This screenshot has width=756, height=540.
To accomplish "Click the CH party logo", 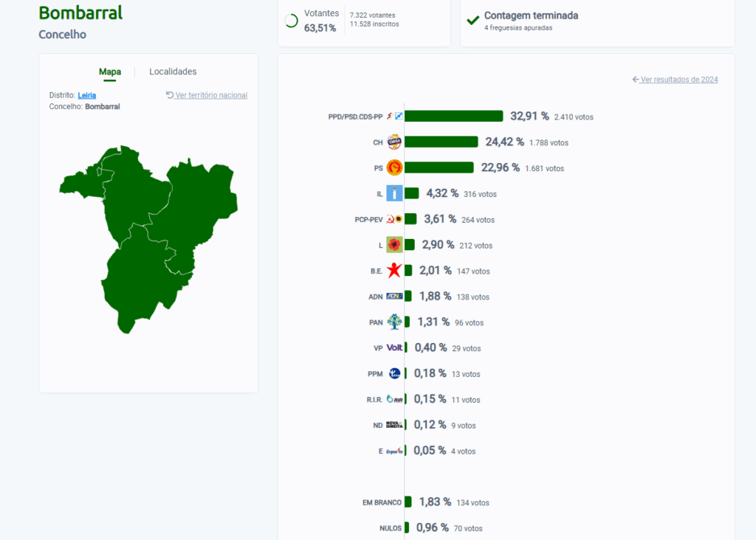I will 394,142.
